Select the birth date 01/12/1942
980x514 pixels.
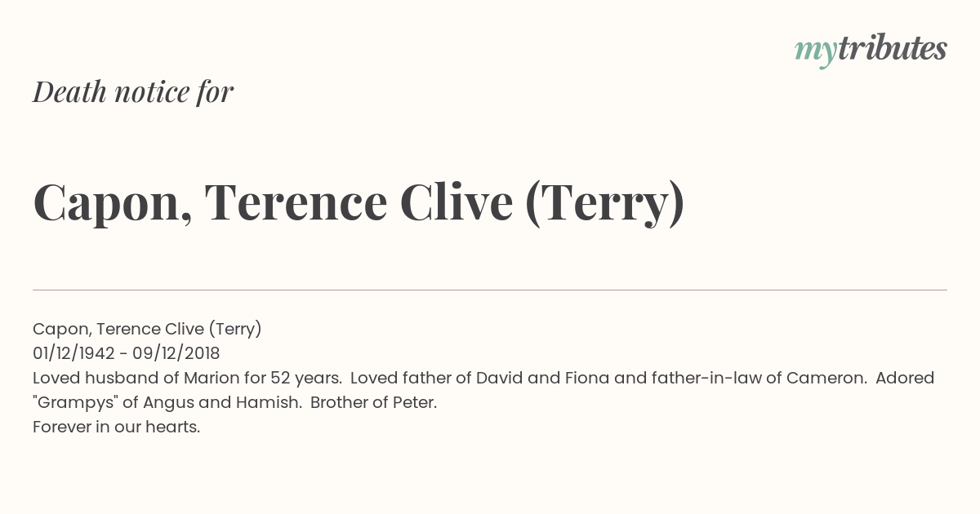(73, 353)
